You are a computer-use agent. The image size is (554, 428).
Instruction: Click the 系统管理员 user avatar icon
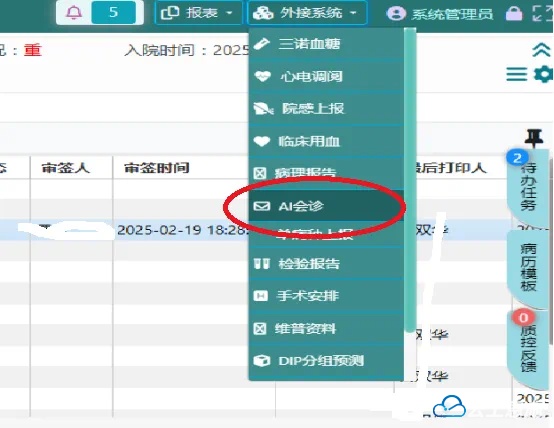[x=396, y=14]
